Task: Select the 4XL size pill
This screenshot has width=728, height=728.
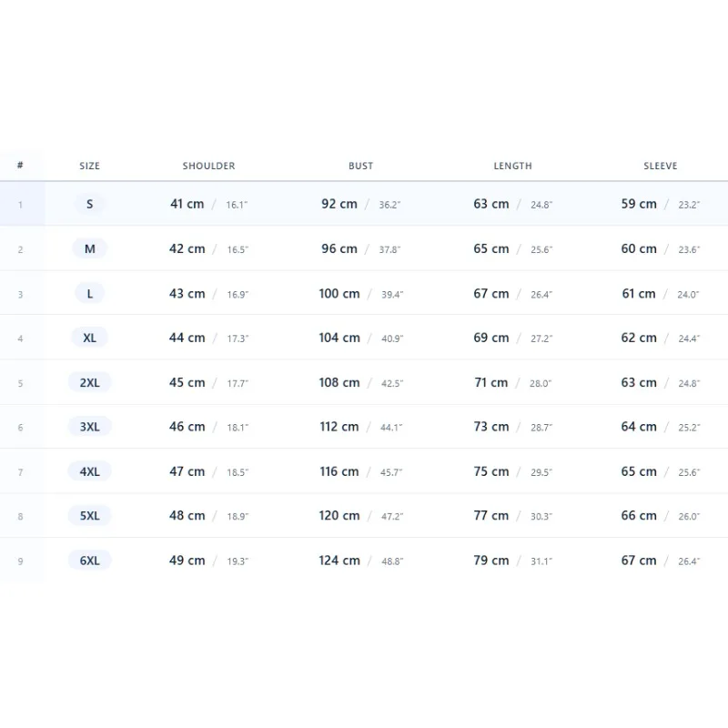Action: point(89,471)
